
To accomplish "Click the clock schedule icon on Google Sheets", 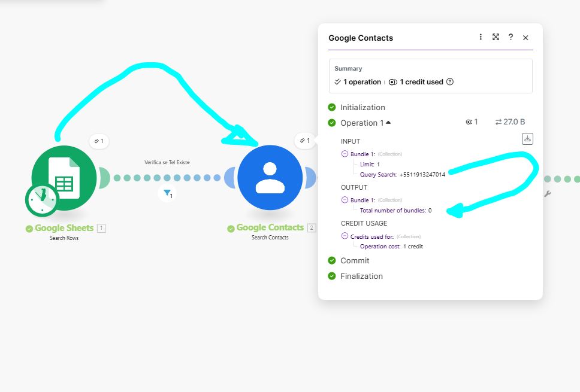I will tap(42, 200).
